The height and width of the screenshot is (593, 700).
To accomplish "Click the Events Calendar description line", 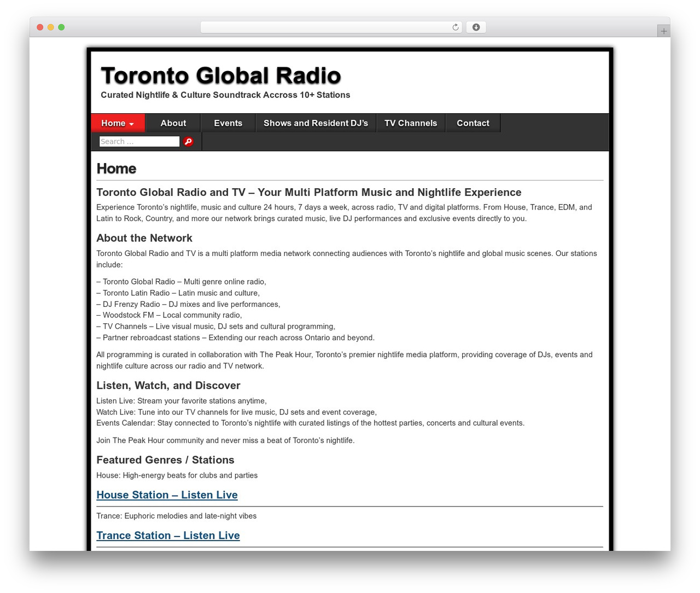I will pos(311,423).
